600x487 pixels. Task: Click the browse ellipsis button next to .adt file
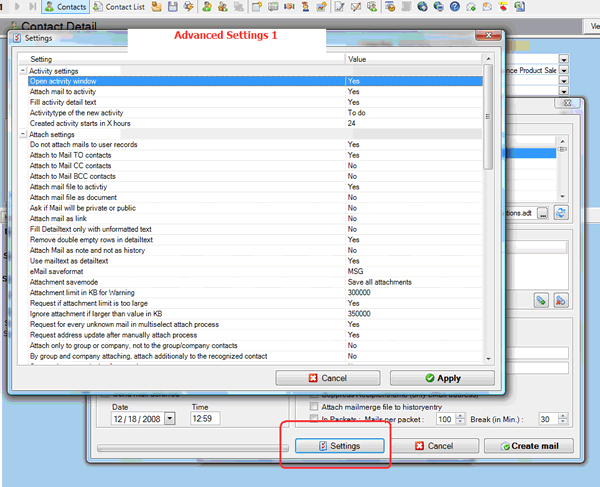point(542,213)
